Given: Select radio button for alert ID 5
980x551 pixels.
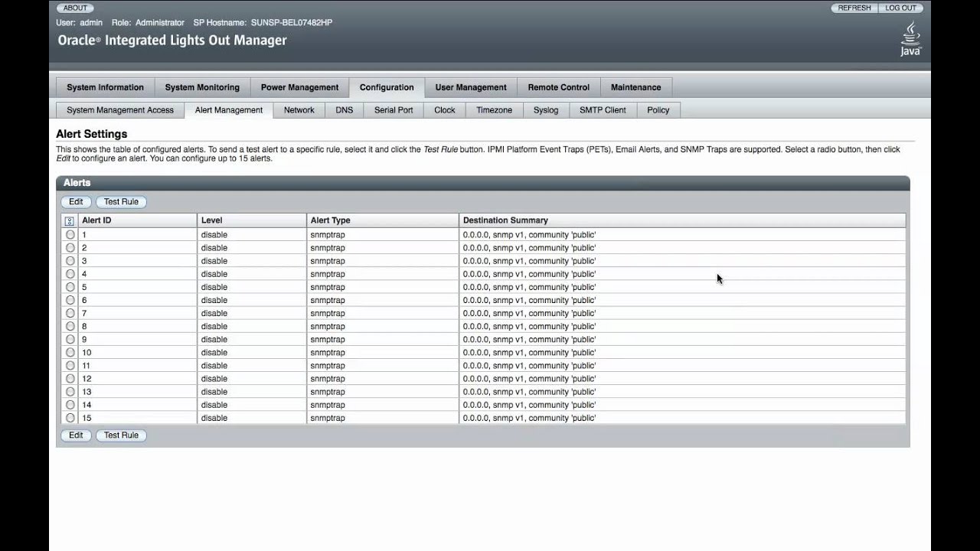Looking at the screenshot, I should [x=70, y=287].
